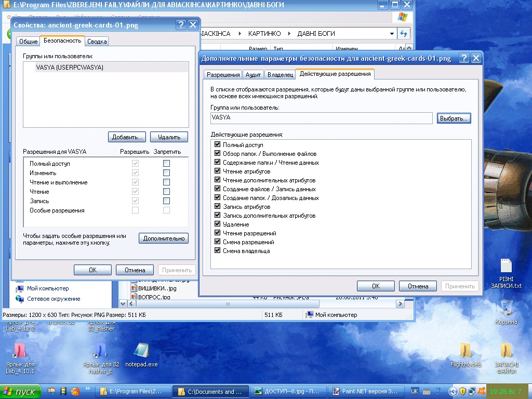Image resolution: width=532 pixels, height=399 pixels.
Task: Click the Дополнительно button
Action: click(164, 238)
